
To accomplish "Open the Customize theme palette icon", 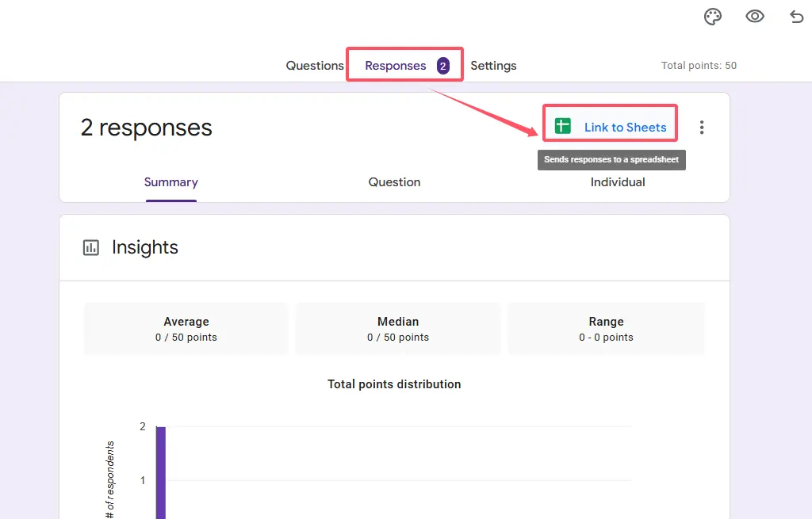I will click(x=713, y=17).
